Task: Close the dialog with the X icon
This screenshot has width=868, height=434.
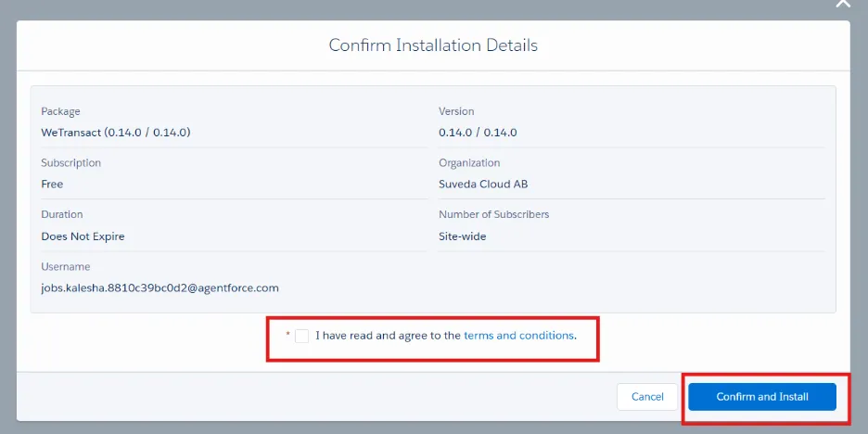Action: [843, 3]
